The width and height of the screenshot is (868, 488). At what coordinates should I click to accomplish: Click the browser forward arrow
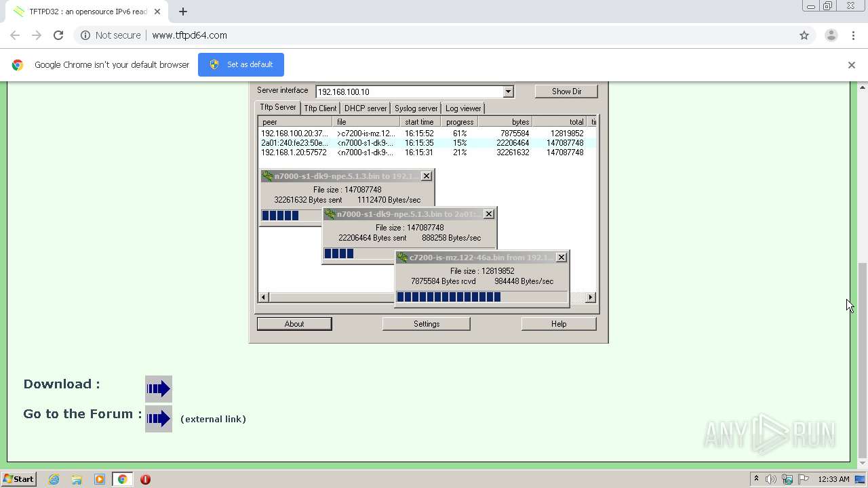(x=37, y=35)
